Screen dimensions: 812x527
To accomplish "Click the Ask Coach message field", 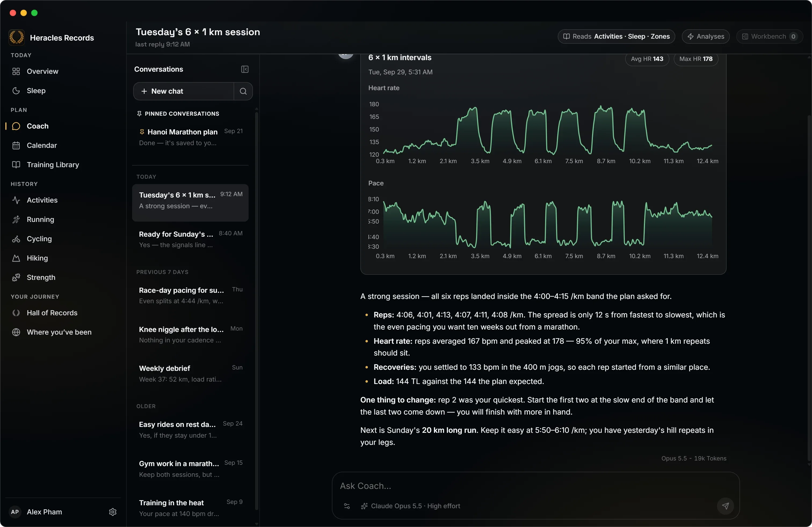I will point(536,486).
